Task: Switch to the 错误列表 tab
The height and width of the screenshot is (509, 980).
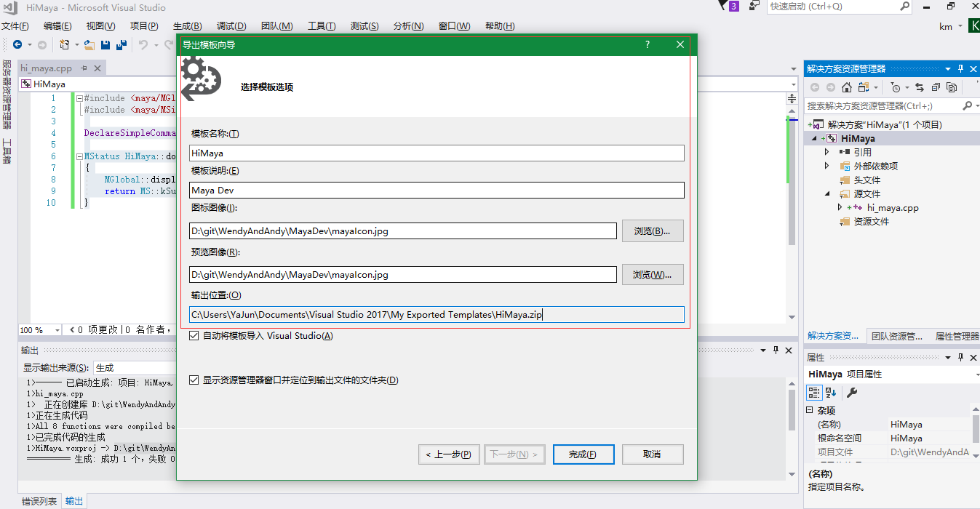Action: [39, 501]
